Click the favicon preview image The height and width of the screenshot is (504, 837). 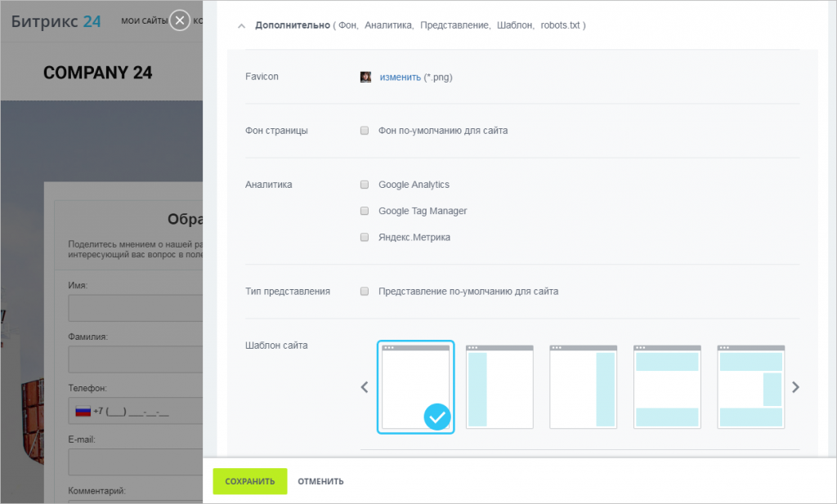pyautogui.click(x=365, y=77)
